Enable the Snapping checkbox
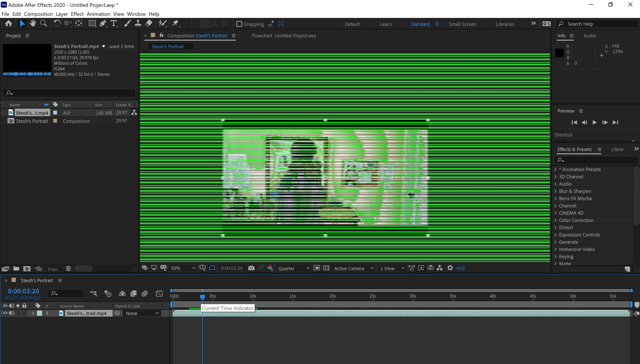This screenshot has height=364, width=640. (239, 24)
